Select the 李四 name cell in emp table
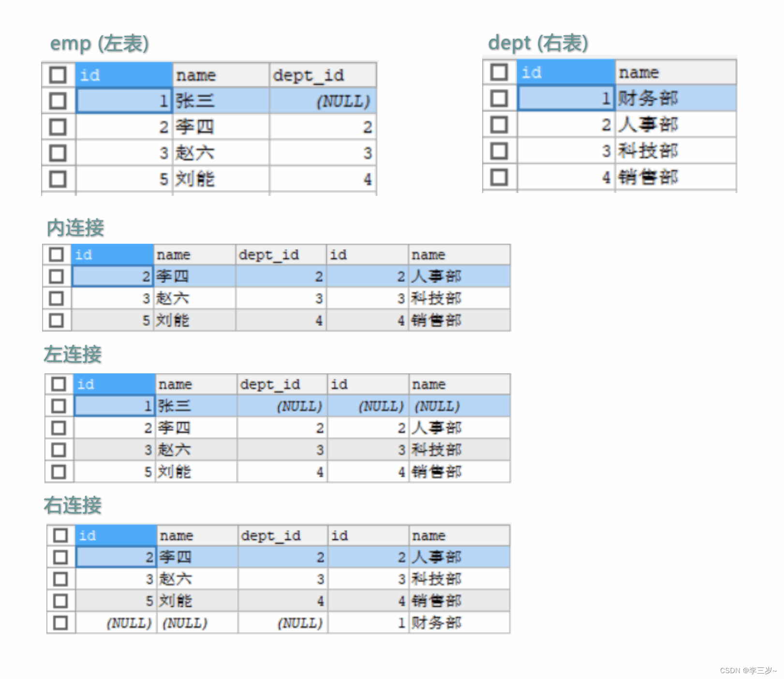The height and width of the screenshot is (679, 784). tap(221, 127)
